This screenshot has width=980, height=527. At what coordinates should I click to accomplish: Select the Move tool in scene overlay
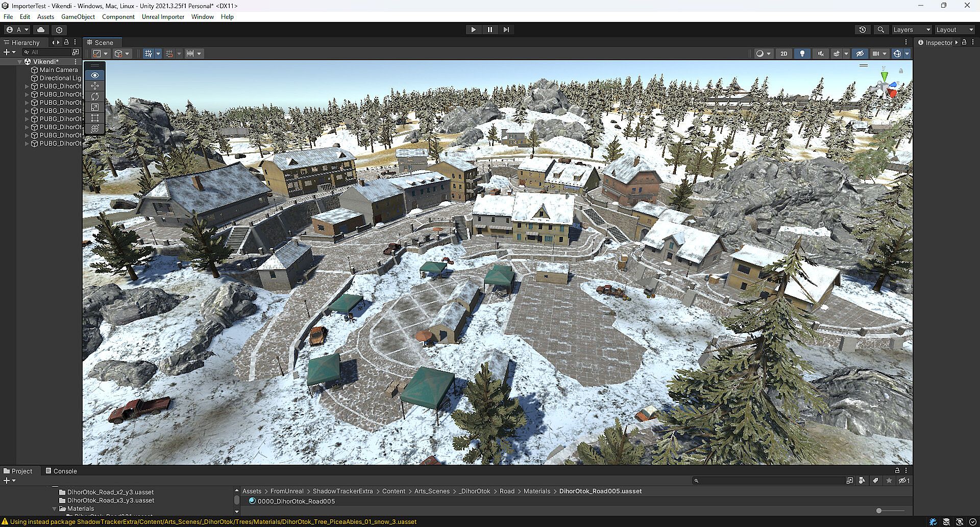(x=95, y=86)
